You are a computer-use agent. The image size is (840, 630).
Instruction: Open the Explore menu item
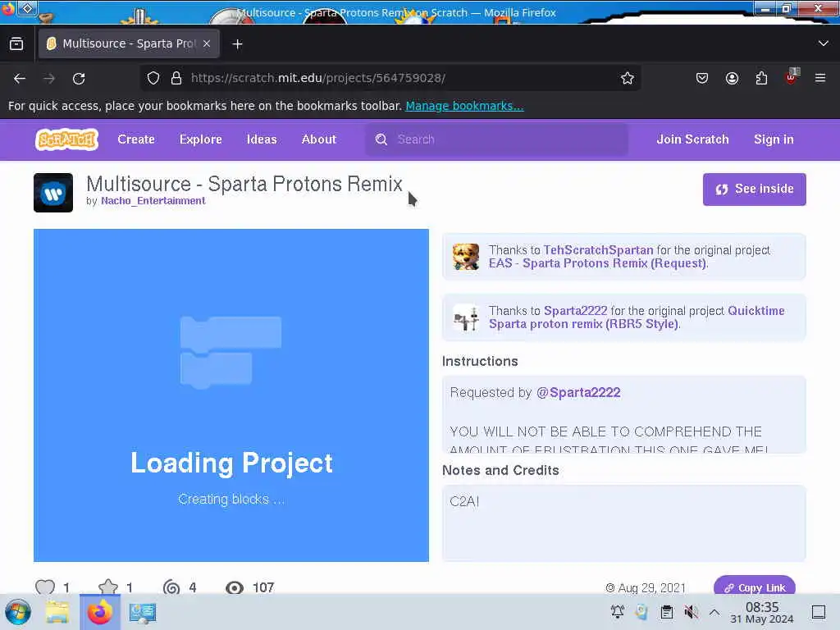pos(201,139)
